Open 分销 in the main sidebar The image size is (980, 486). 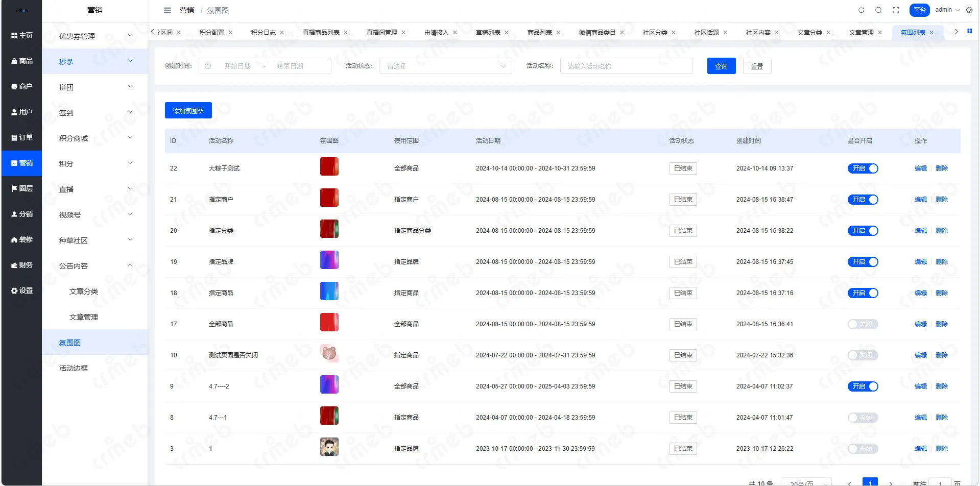pos(22,214)
